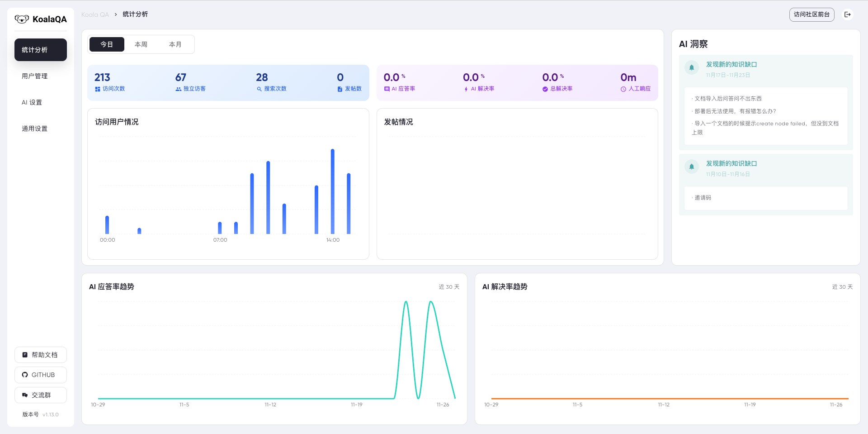Viewport: 868px width, 434px height.
Task: Open the GITHUB link button
Action: click(x=41, y=375)
